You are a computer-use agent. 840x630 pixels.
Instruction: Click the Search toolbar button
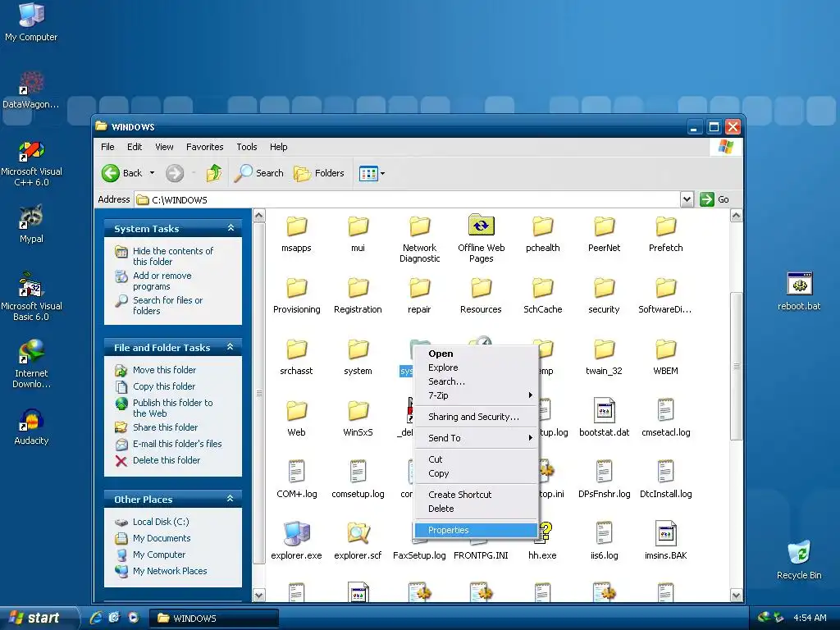click(258, 173)
